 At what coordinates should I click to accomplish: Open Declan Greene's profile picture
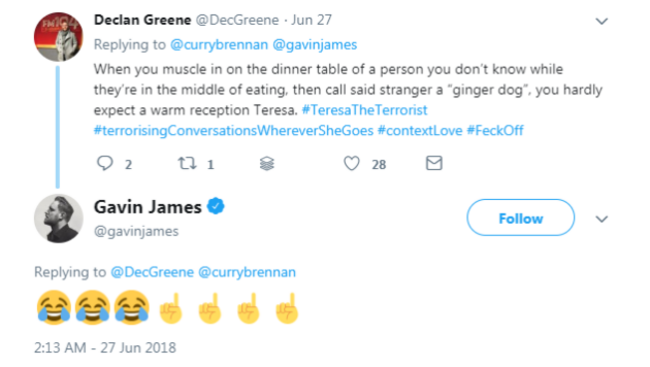point(58,37)
